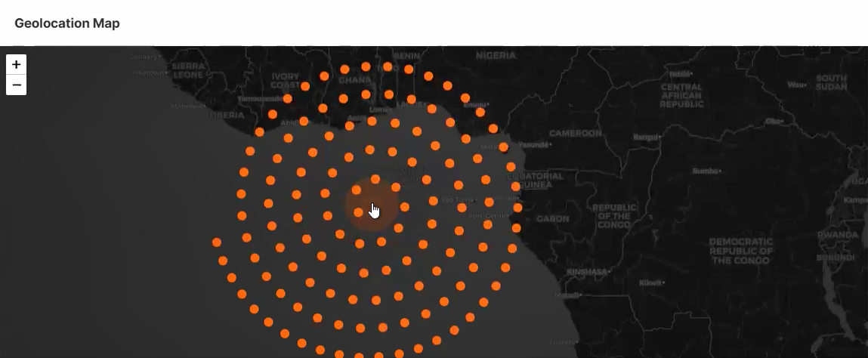Click the Geolocation Map panel title
The height and width of the screenshot is (358, 868).
[67, 23]
